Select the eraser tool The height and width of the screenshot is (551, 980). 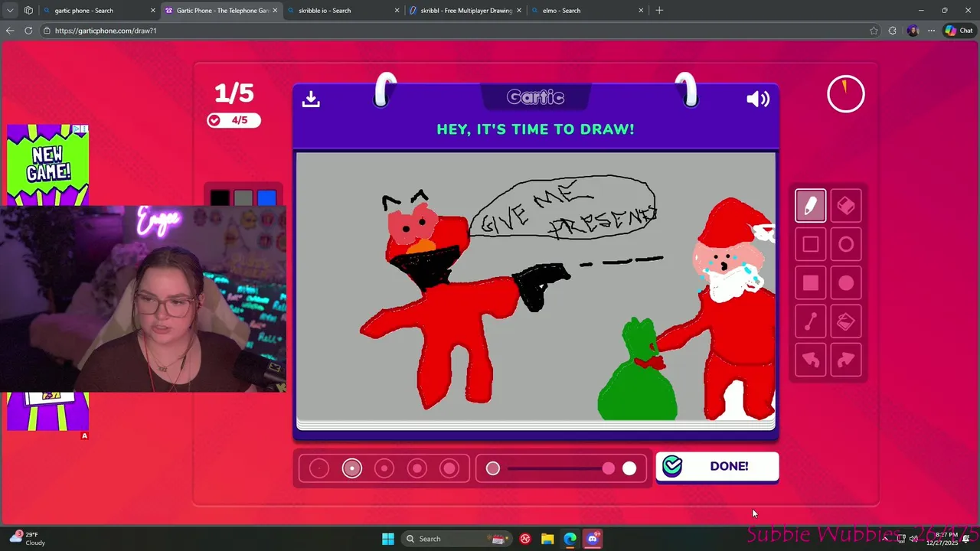(x=846, y=206)
